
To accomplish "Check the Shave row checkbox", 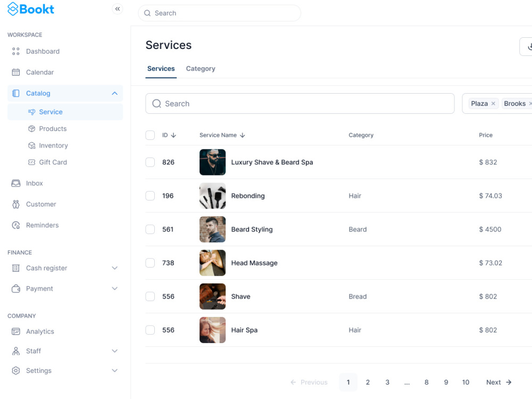I will [150, 296].
